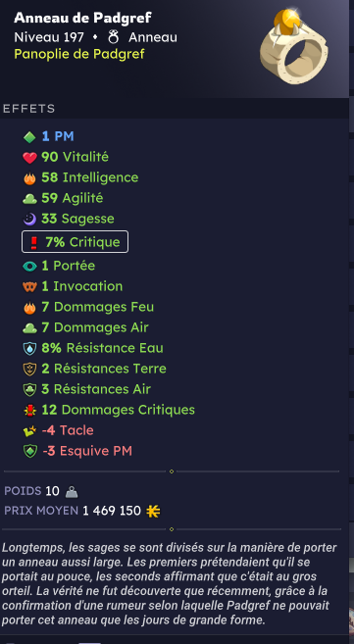Click the Esquive PM shield icon
This screenshot has height=644, width=354.
point(29,451)
